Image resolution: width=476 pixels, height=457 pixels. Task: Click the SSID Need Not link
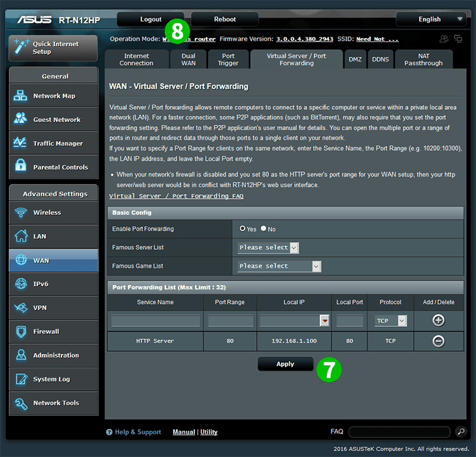pyautogui.click(x=377, y=39)
